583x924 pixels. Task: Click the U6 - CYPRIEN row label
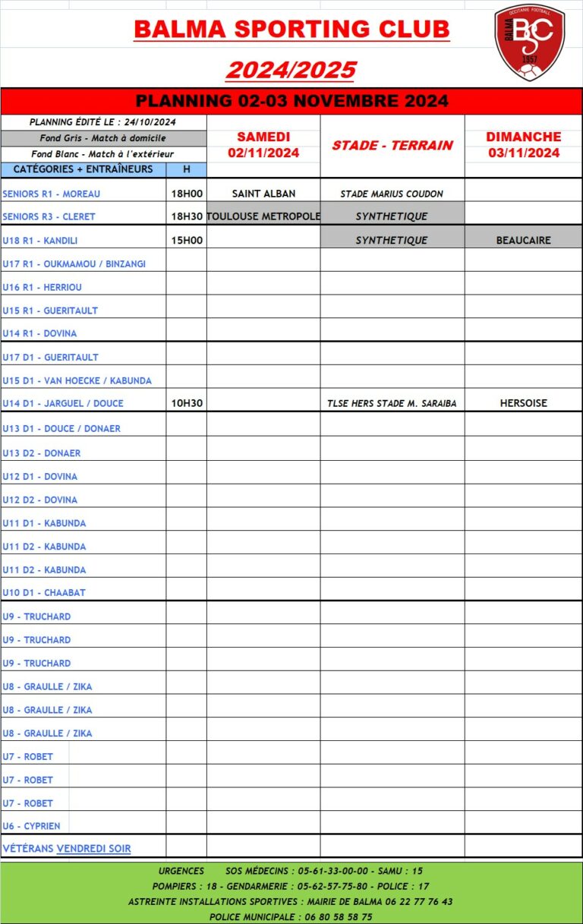pyautogui.click(x=31, y=826)
